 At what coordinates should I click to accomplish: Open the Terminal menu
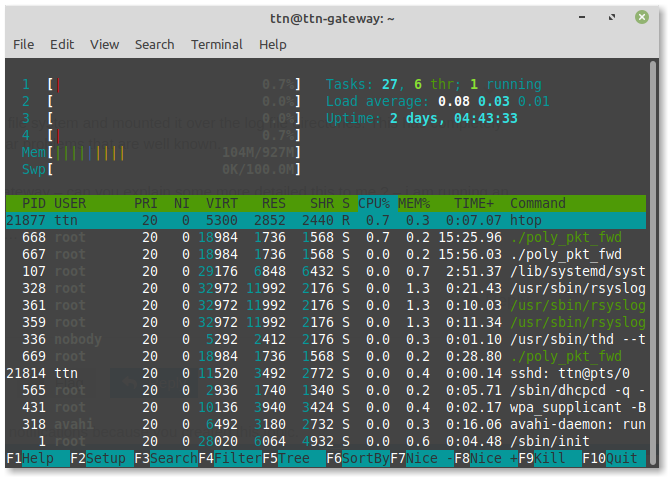pyautogui.click(x=217, y=44)
